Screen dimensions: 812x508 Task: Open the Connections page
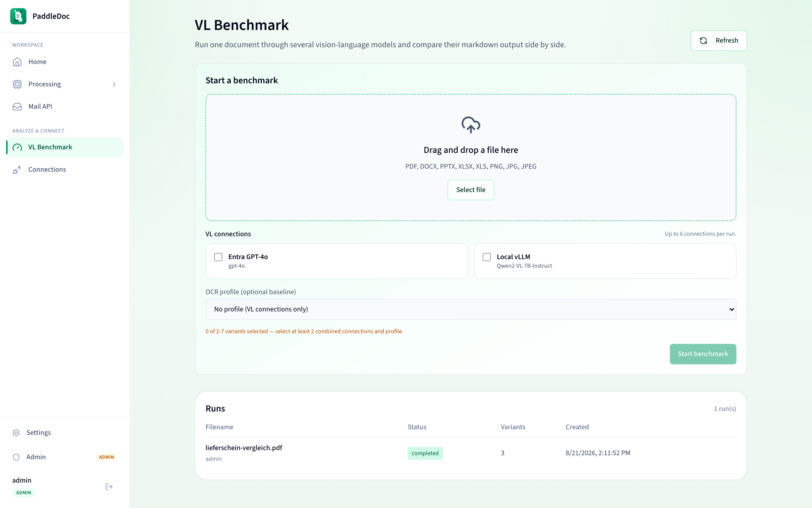pyautogui.click(x=65, y=170)
